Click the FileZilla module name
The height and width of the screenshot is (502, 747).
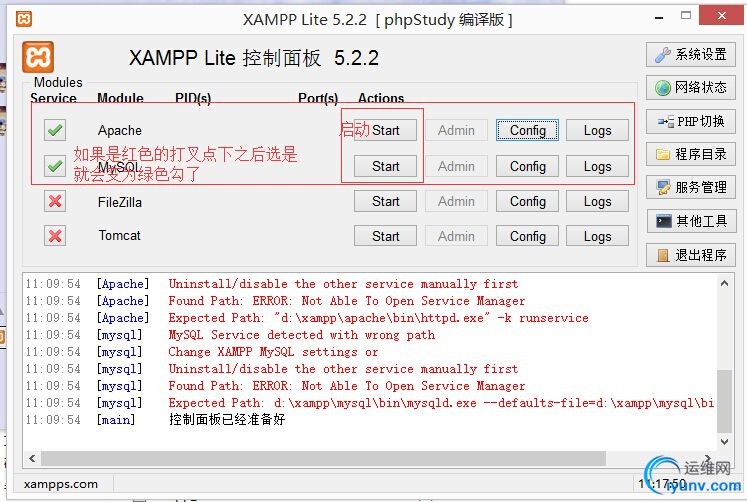120,202
